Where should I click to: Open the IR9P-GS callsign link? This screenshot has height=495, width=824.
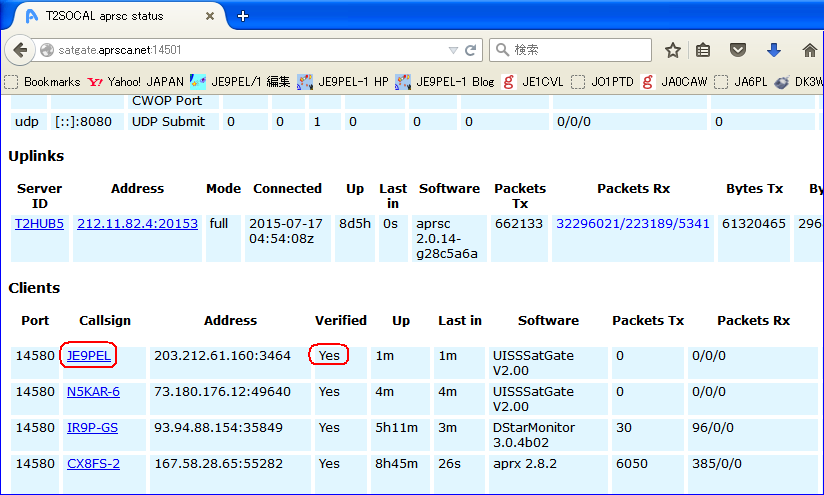coord(92,428)
